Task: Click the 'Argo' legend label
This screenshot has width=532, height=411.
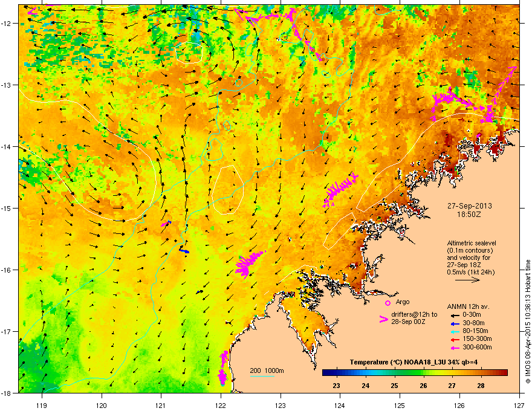Action: [x=403, y=302]
